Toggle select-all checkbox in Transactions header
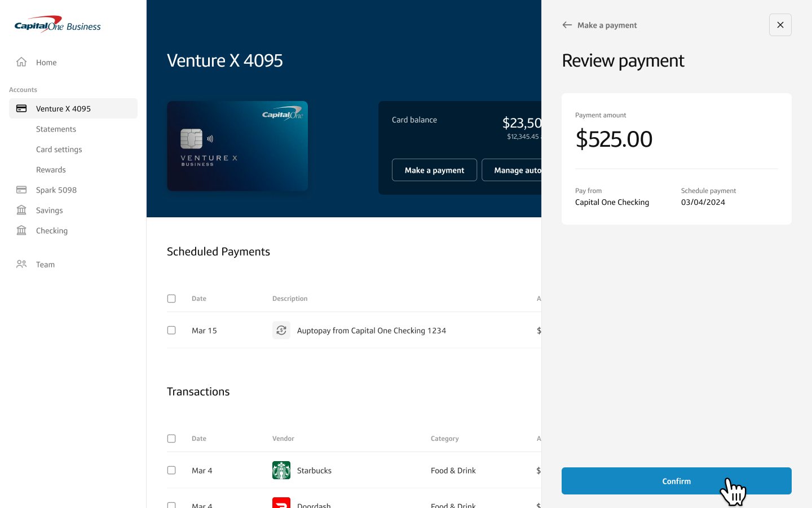Screen dimensions: 812x508 click(x=171, y=439)
